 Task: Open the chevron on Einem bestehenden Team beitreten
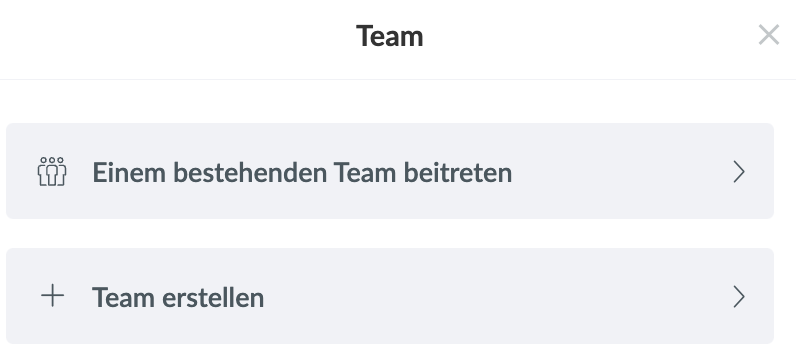(739, 172)
